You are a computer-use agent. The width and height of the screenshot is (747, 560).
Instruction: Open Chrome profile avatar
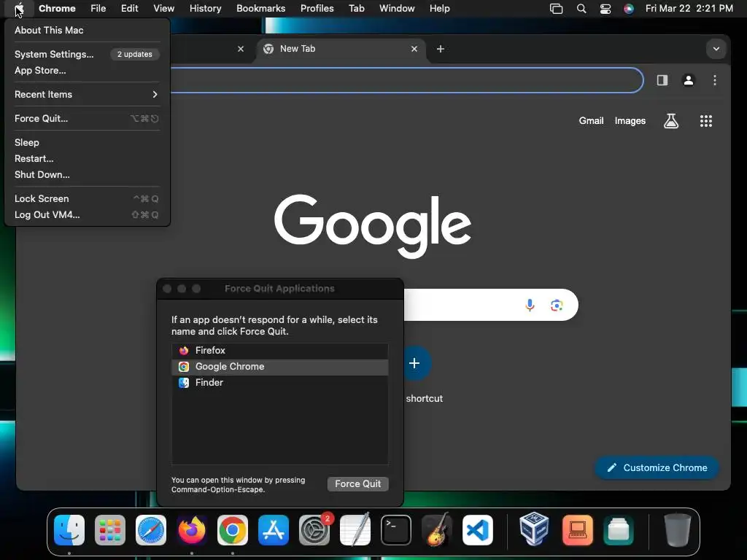point(689,80)
